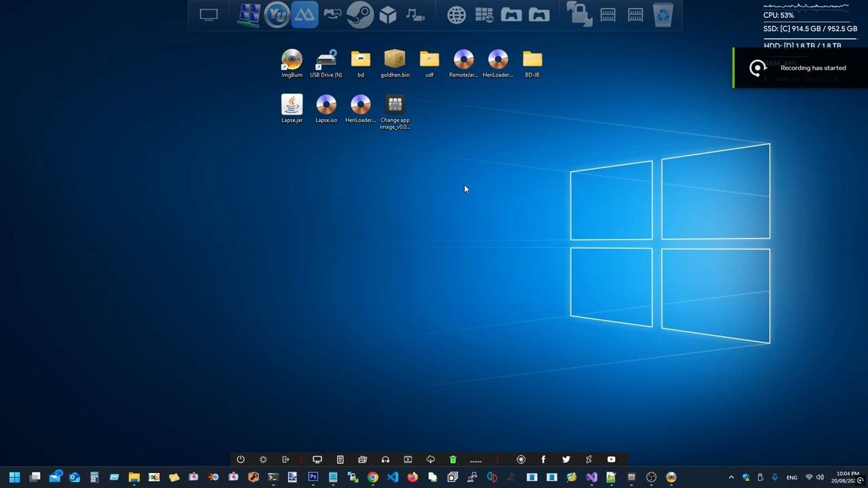Select the goldhen.bin file icon
The image size is (868, 488).
(x=395, y=64)
